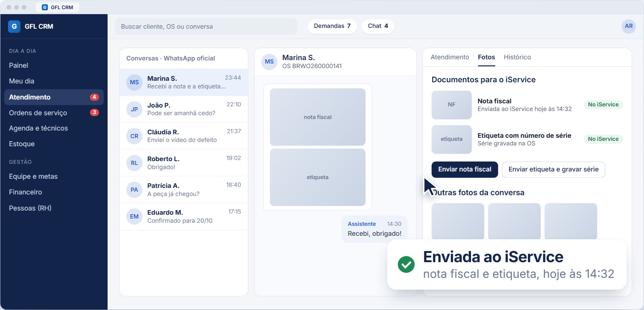Select the Marina S. conversation at 23:44

pos(184,82)
